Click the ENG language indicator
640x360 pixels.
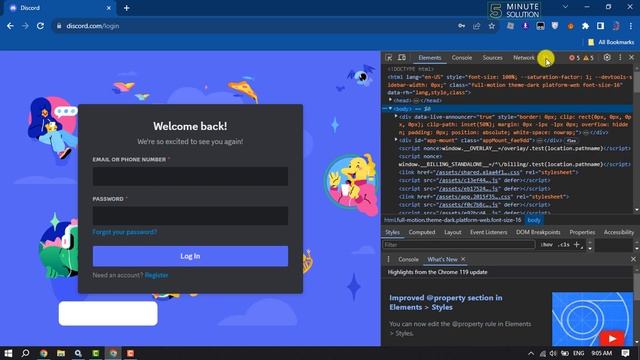point(578,353)
